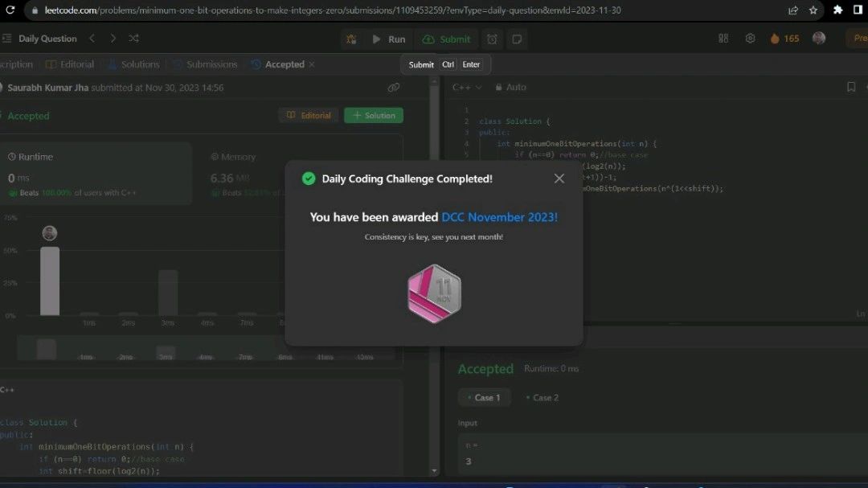Open the settings gear icon

750,39
